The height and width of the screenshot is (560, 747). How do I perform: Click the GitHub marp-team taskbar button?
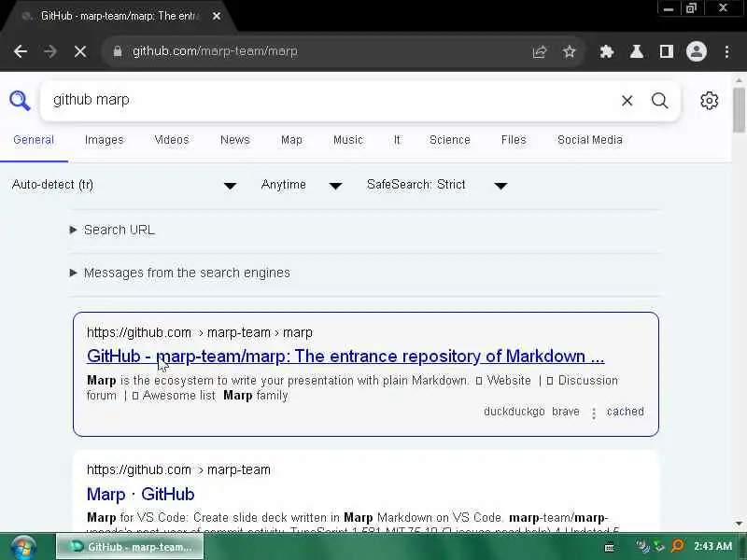click(x=130, y=547)
